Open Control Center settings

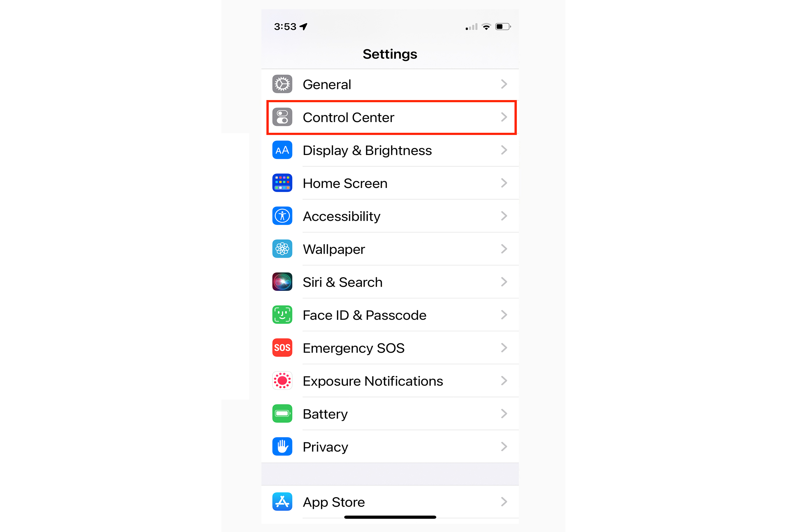tap(392, 117)
